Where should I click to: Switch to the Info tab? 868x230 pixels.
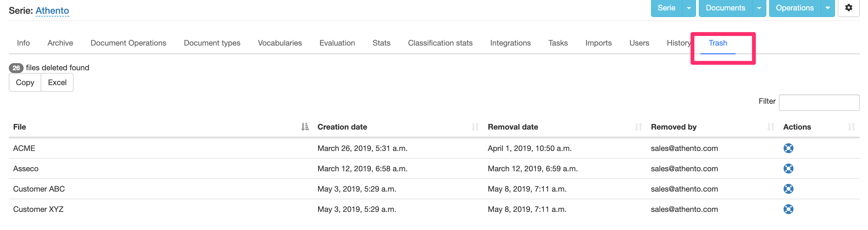click(23, 43)
